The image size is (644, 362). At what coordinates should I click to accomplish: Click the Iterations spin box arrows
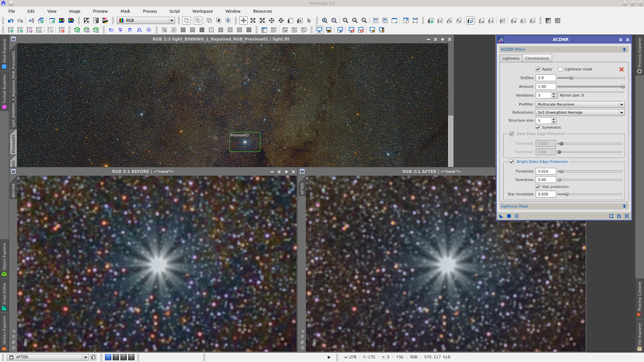click(553, 95)
